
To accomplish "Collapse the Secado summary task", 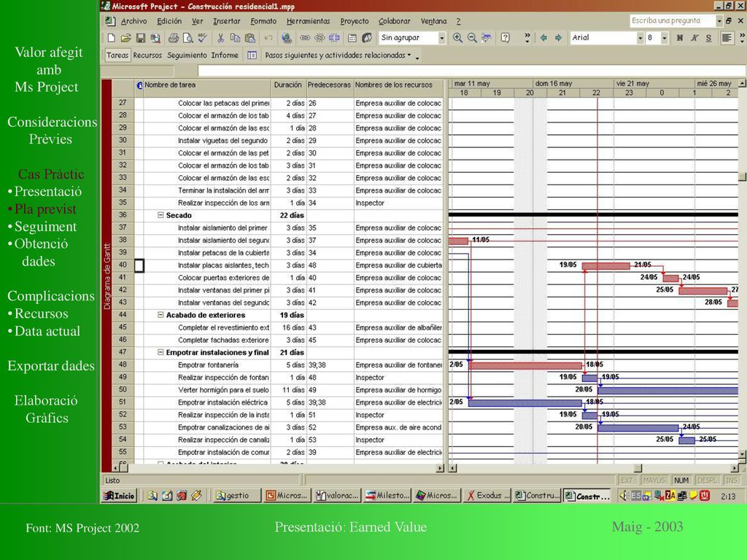I will 160,215.
